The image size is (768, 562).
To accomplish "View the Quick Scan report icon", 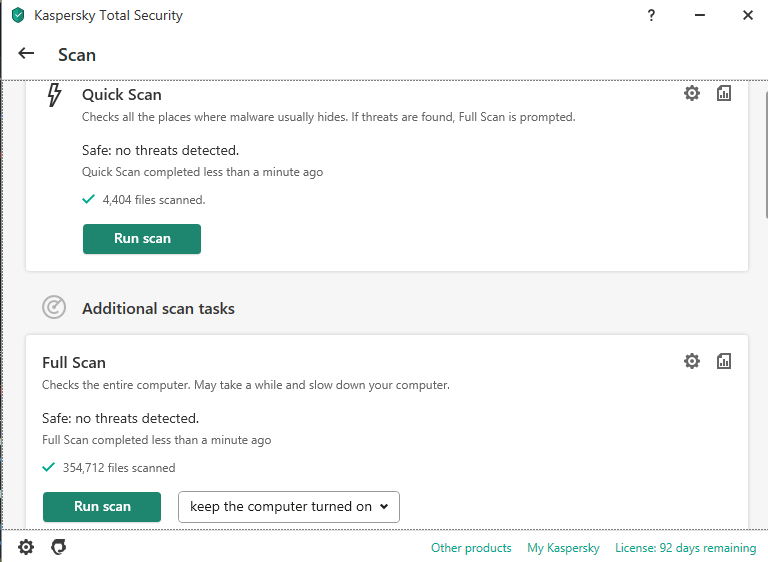I will [x=724, y=93].
